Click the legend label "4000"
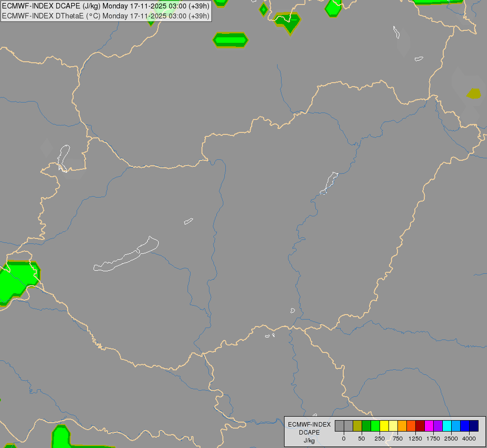This screenshot has width=487, height=448. pos(469,439)
